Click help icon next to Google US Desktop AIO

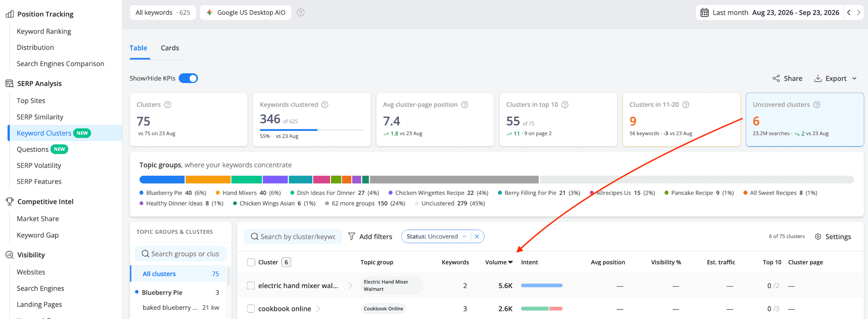point(300,13)
